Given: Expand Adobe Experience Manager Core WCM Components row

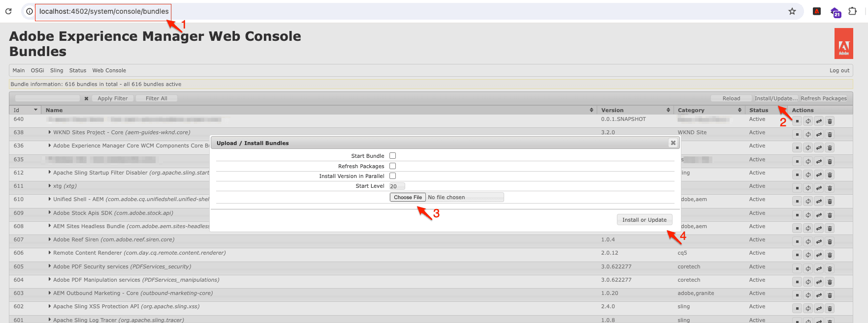Looking at the screenshot, I should click(50, 146).
